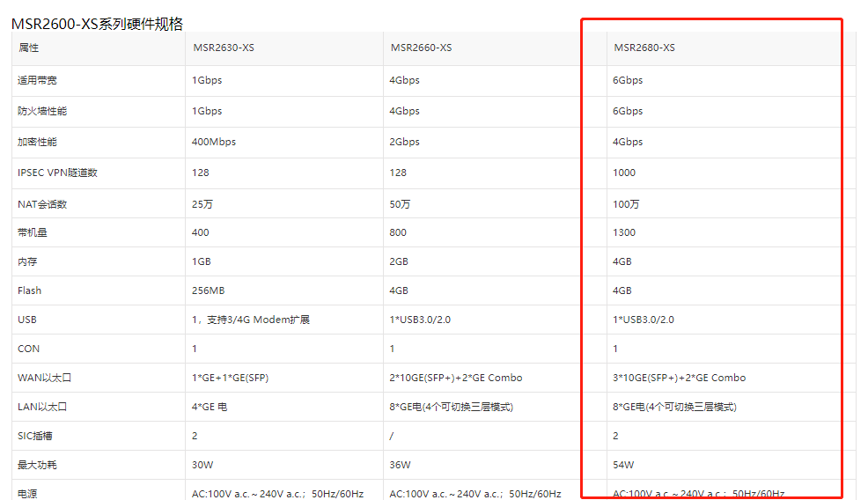The height and width of the screenshot is (500, 868).
Task: Select MSR2660-XS Flash value 4GB
Action: click(399, 290)
